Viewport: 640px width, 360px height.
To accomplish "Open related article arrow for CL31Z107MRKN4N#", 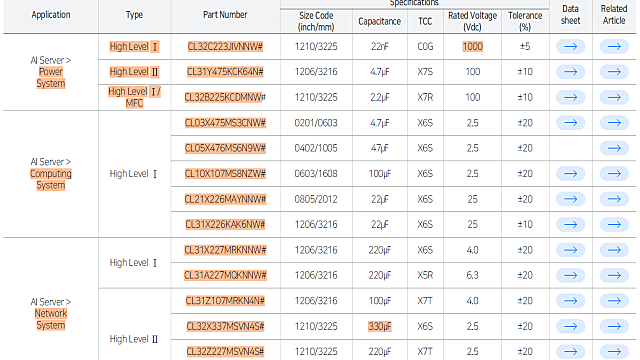I will [x=614, y=301].
